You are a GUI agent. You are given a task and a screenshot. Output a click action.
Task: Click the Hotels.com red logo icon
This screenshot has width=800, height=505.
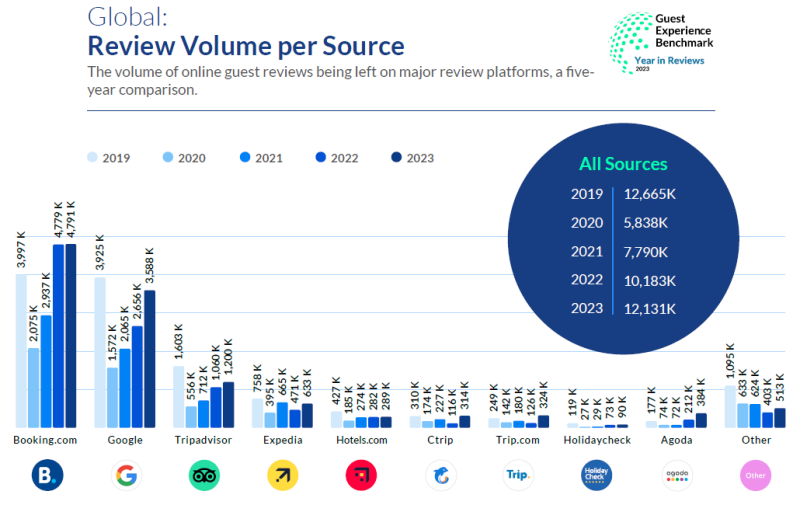(x=361, y=475)
